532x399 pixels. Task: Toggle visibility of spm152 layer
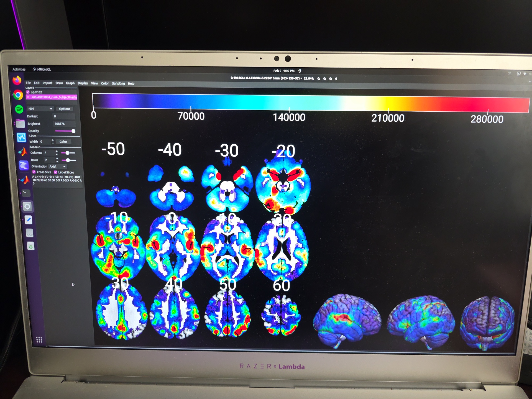tap(28, 92)
